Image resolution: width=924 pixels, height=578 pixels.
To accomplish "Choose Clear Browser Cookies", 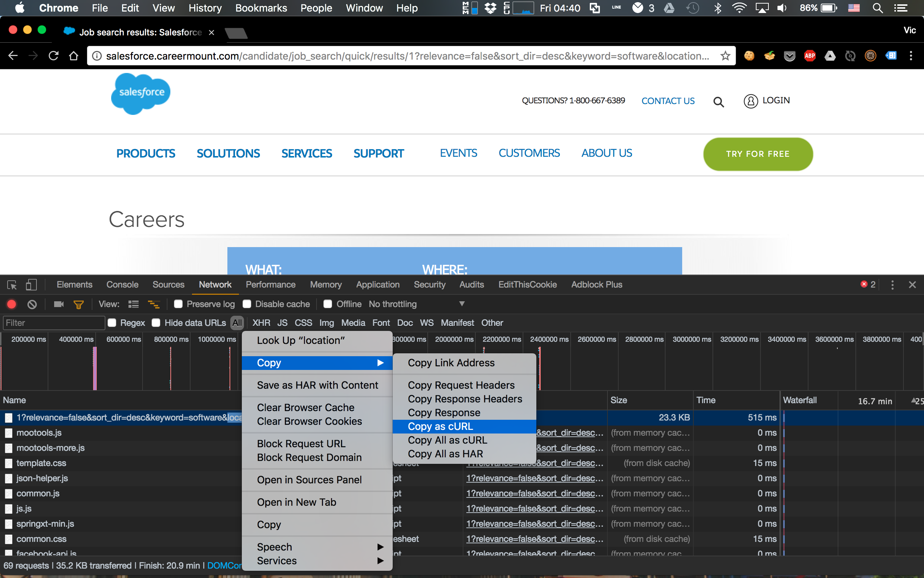I will (x=317, y=421).
